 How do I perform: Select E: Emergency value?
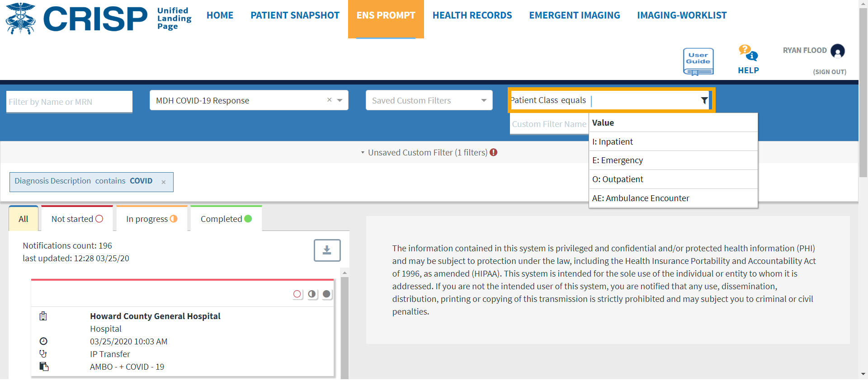673,160
